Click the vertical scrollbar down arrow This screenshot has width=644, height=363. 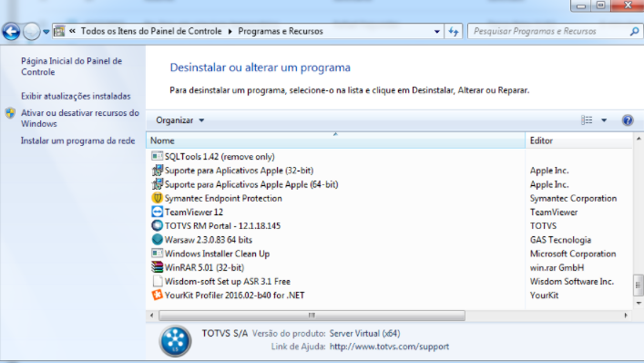pyautogui.click(x=639, y=304)
